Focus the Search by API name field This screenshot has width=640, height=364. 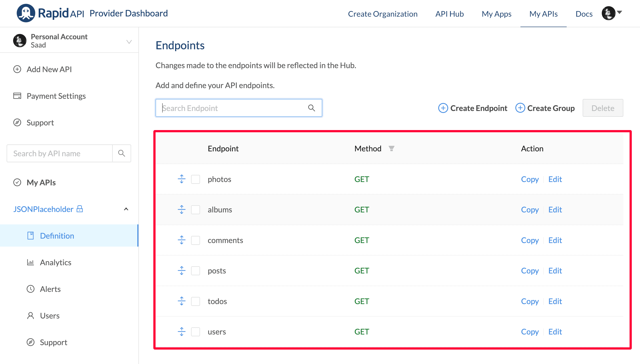60,153
